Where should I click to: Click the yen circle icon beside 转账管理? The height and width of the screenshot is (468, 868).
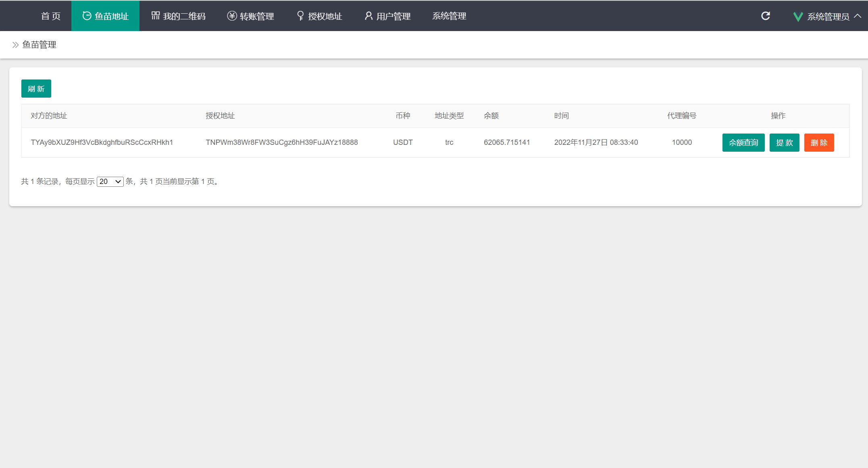coord(232,16)
